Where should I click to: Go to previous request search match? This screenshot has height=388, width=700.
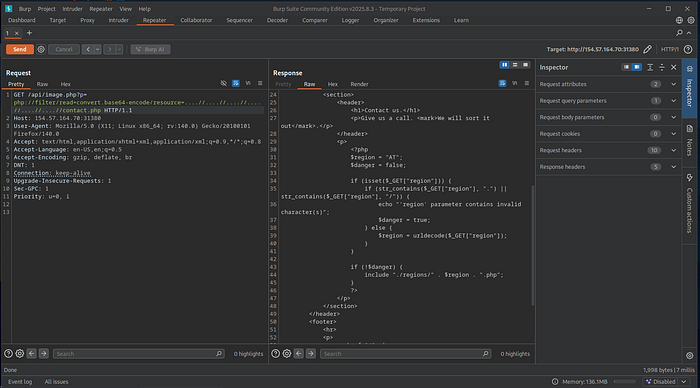coord(31,354)
